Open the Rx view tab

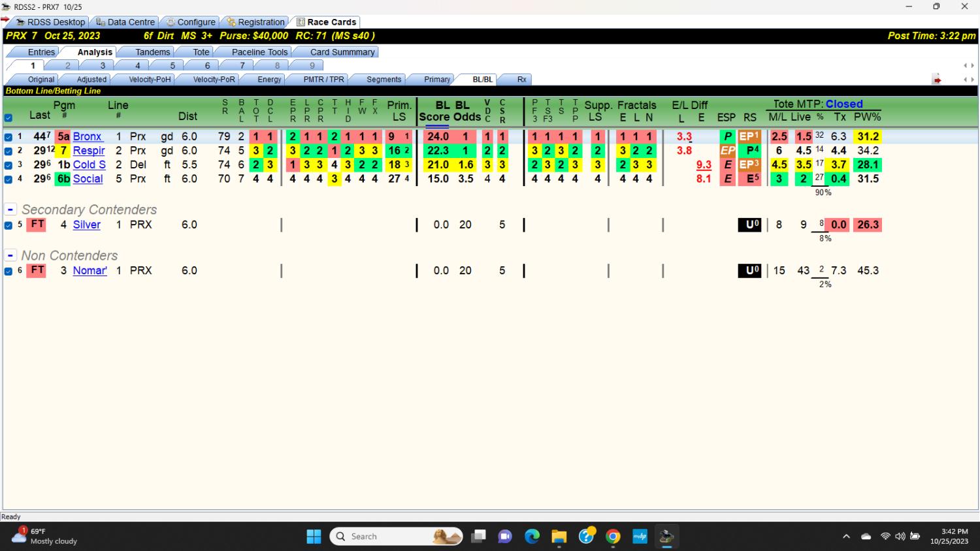521,80
